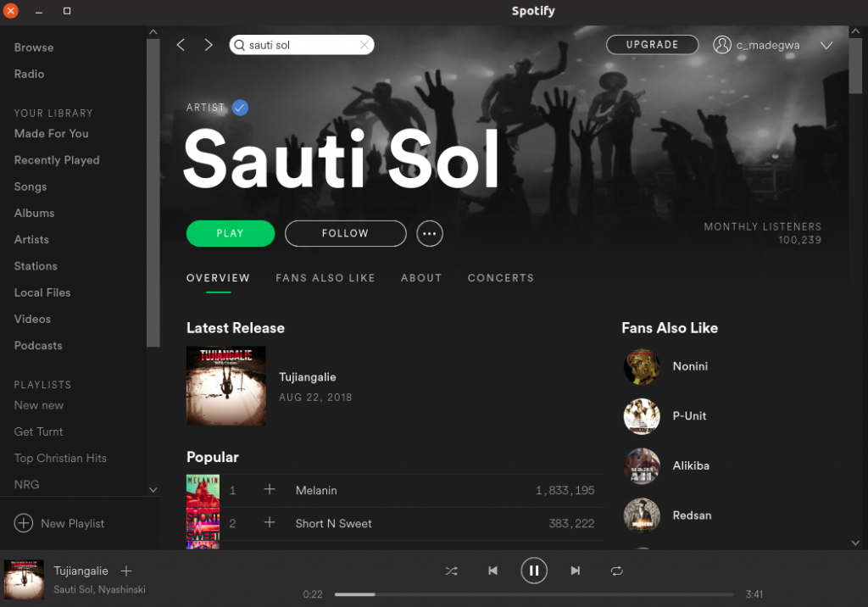Click the Melanin album artwork

click(x=203, y=491)
